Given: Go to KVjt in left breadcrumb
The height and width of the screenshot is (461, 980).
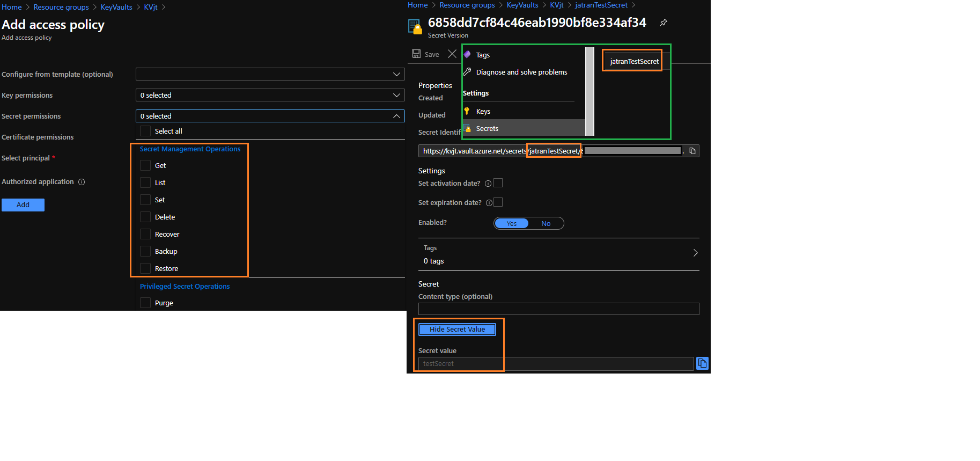Looking at the screenshot, I should (151, 7).
